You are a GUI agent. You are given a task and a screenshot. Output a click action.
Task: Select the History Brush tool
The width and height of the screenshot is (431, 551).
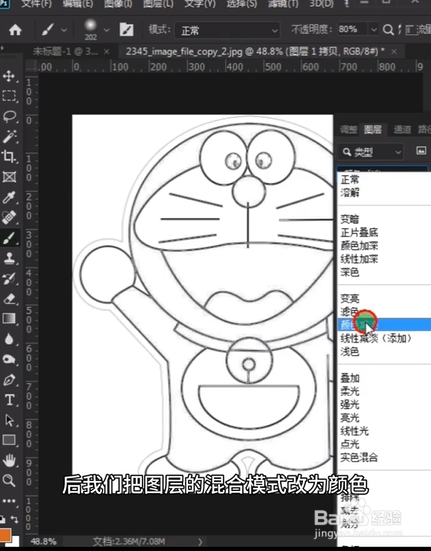pos(9,279)
